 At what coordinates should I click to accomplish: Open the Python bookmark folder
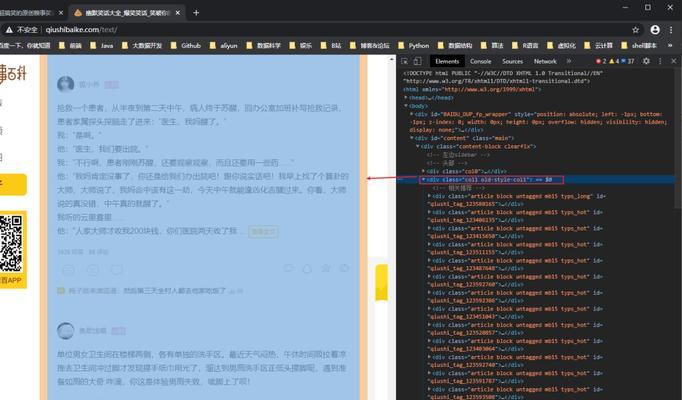coord(414,45)
